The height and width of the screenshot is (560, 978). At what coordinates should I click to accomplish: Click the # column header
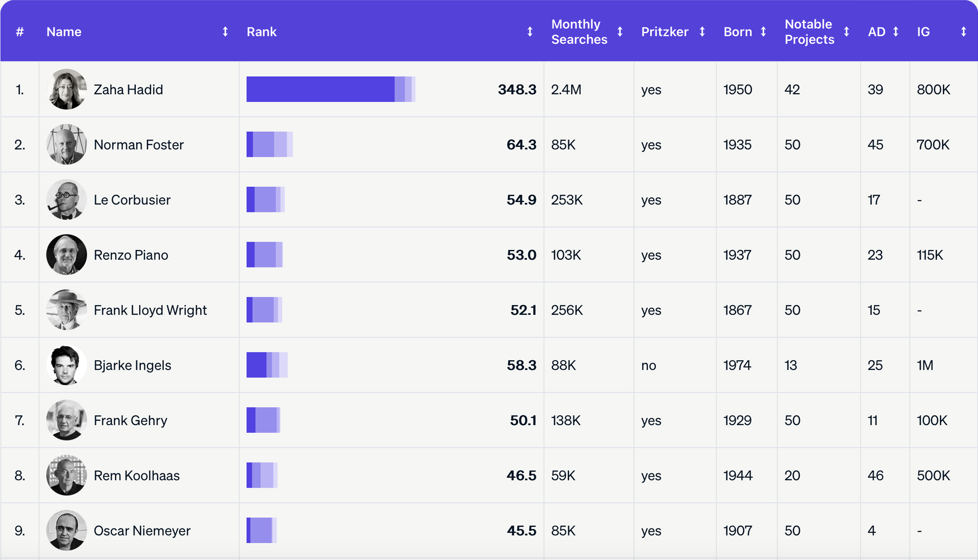20,32
